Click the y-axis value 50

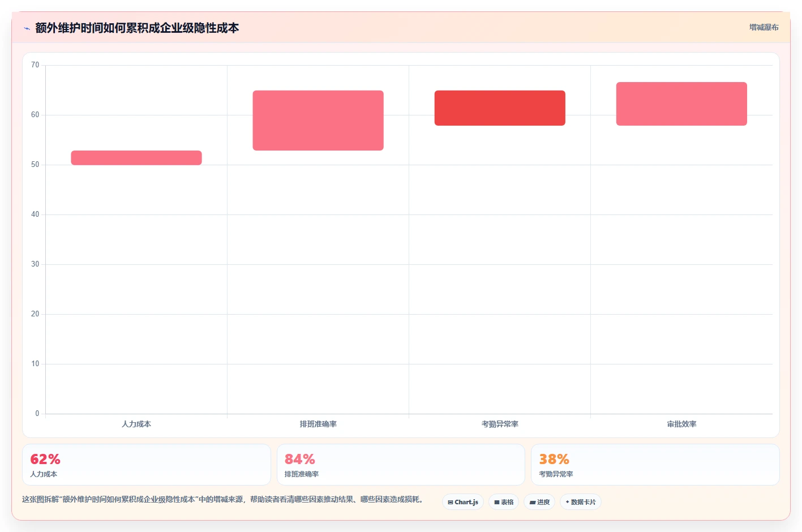click(x=35, y=165)
